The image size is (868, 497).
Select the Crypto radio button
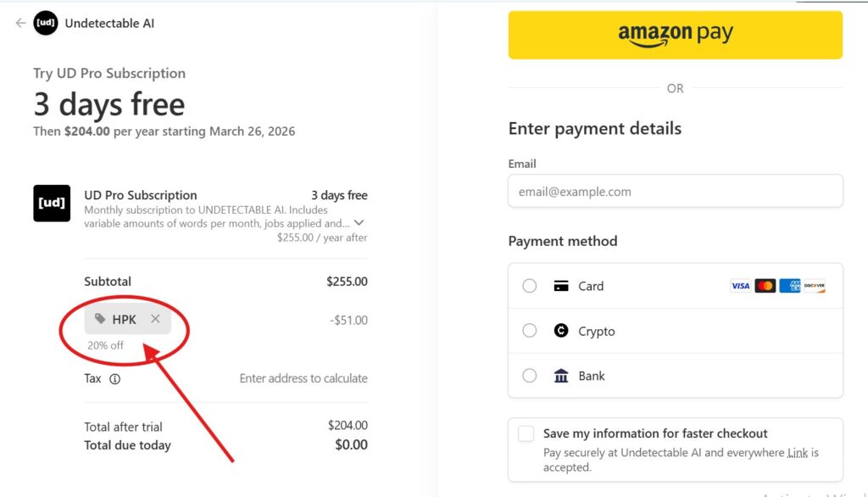(530, 331)
